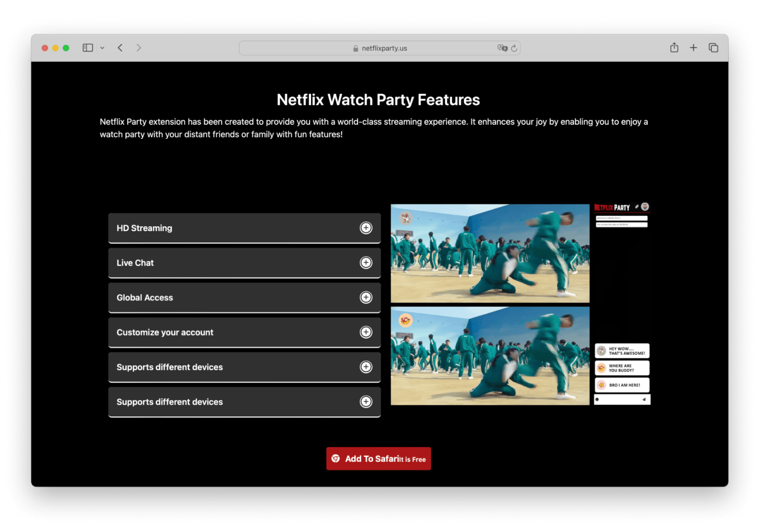Expand the Global Access section
Image resolution: width=757 pixels, height=532 pixels.
(x=366, y=298)
